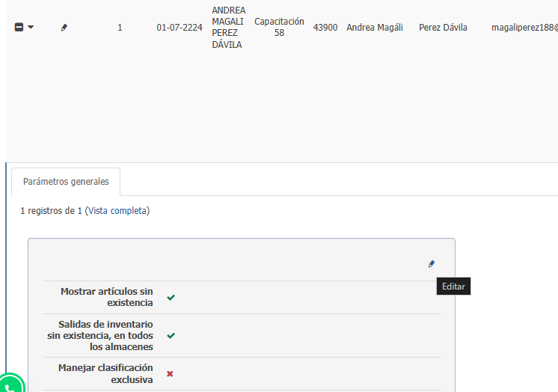Select the ANDREA MAGALI PEREZ DÁVILA name cell
This screenshot has width=558, height=392.
coord(228,28)
